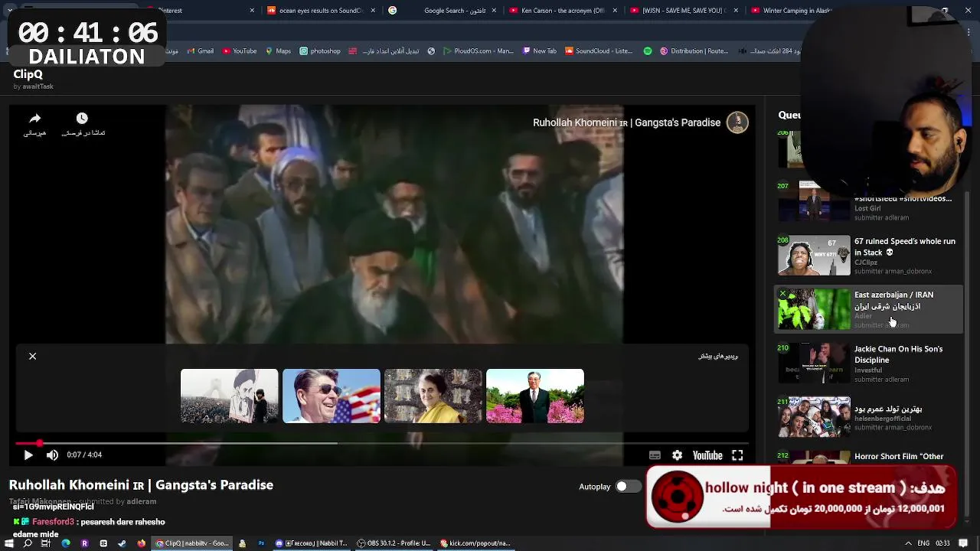
Task: Click queue thumbnail number 210
Action: coord(814,364)
